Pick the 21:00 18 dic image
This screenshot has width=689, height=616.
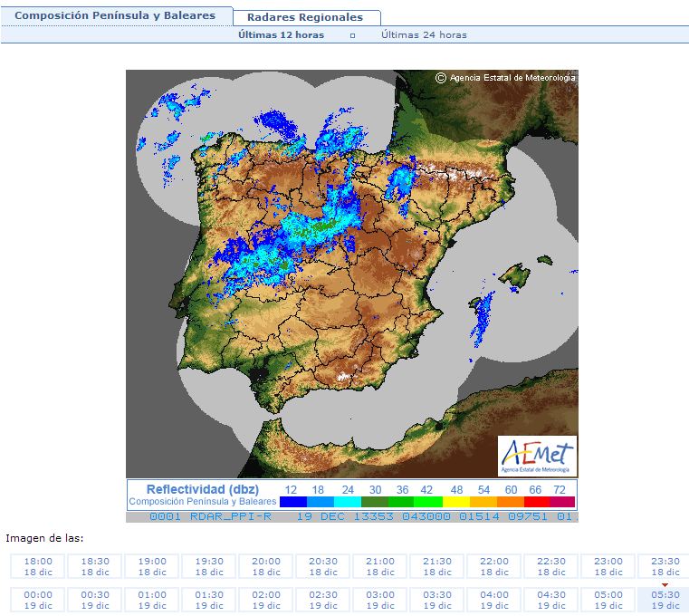pyautogui.click(x=380, y=566)
